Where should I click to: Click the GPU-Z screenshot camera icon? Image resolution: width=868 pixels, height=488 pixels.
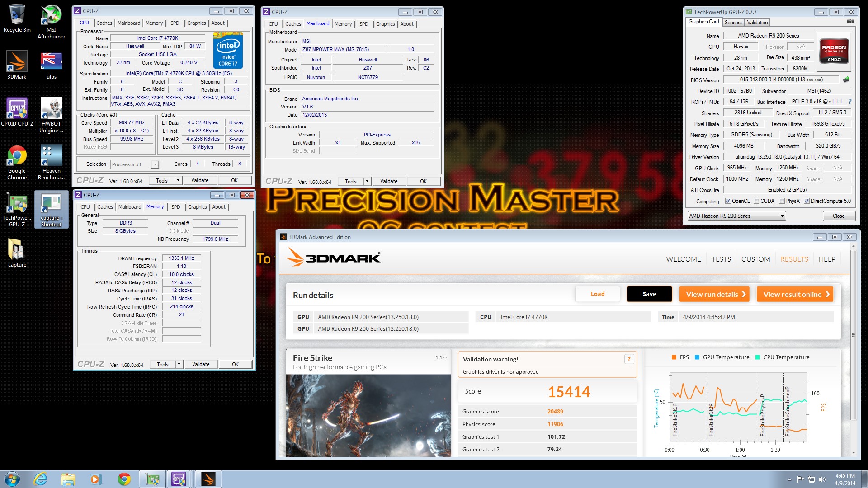(x=850, y=22)
